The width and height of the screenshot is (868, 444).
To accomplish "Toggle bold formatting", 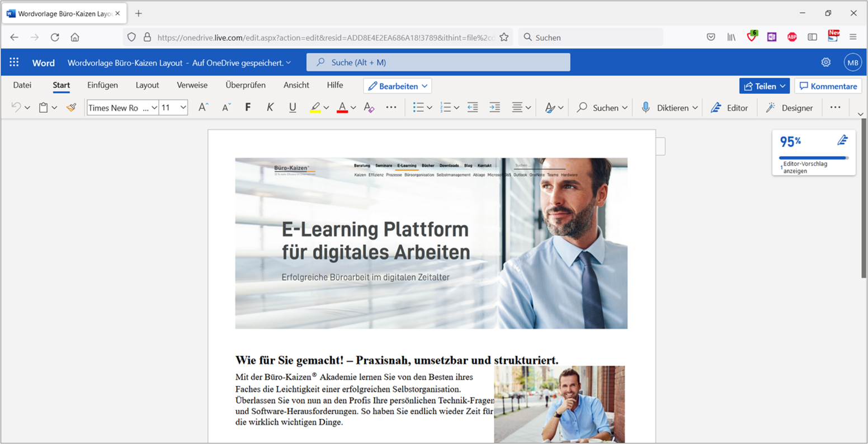I will 248,107.
